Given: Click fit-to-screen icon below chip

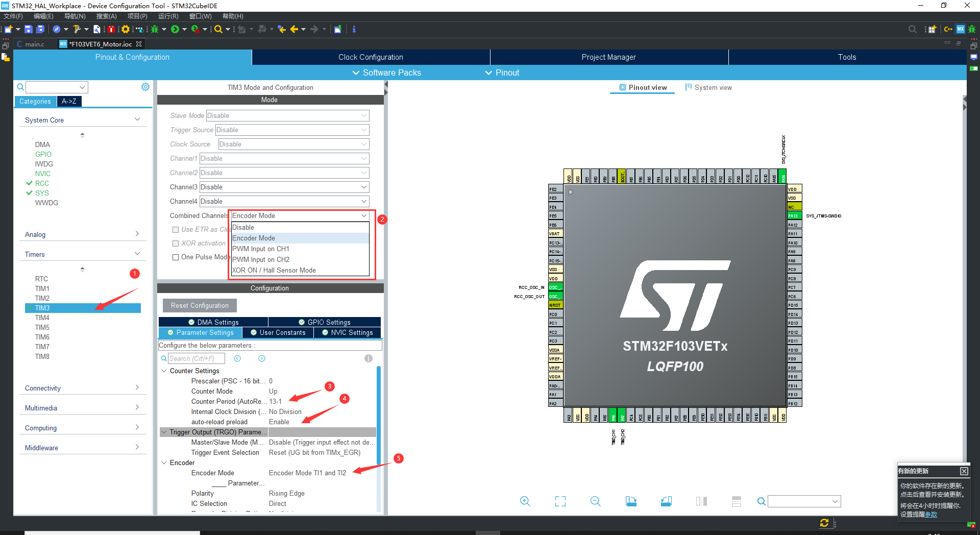Looking at the screenshot, I should tap(560, 501).
